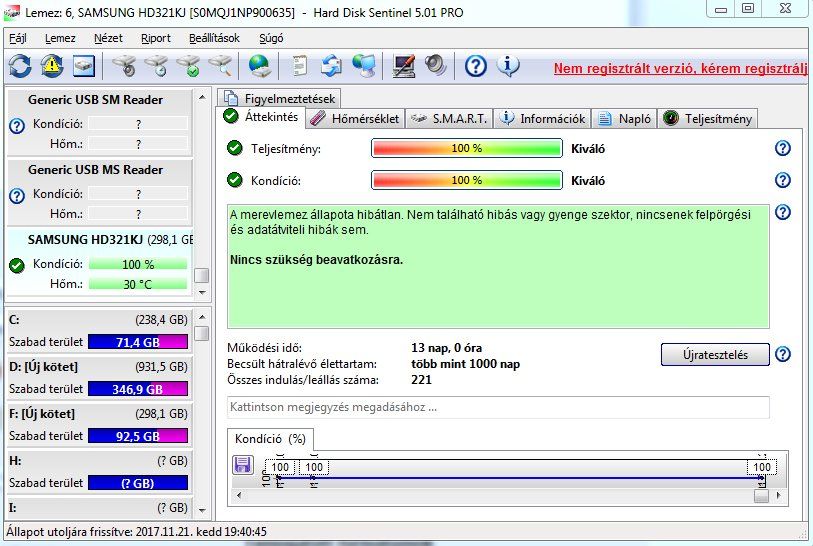Viewport: 813px width, 546px height.
Task: Click the send report mail arrows icon
Action: point(331,66)
